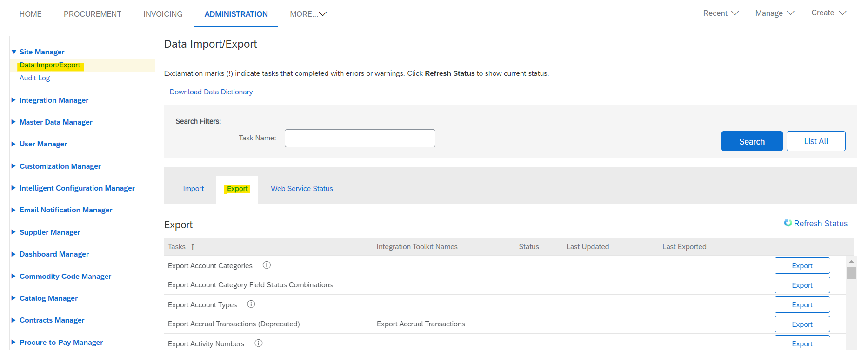Click info icon beside Export Activity Numbers
868x350 pixels.
[259, 343]
